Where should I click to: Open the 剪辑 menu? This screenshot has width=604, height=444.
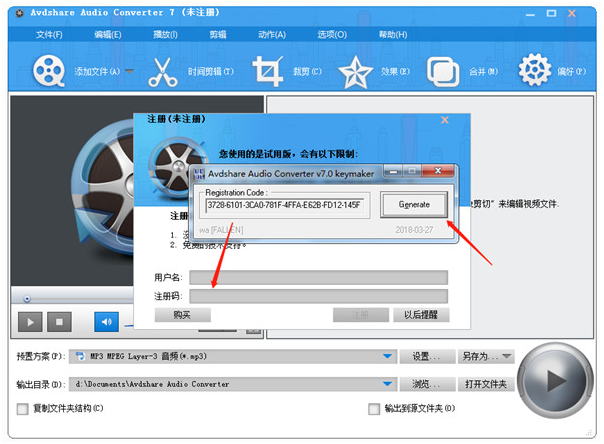coord(218,35)
